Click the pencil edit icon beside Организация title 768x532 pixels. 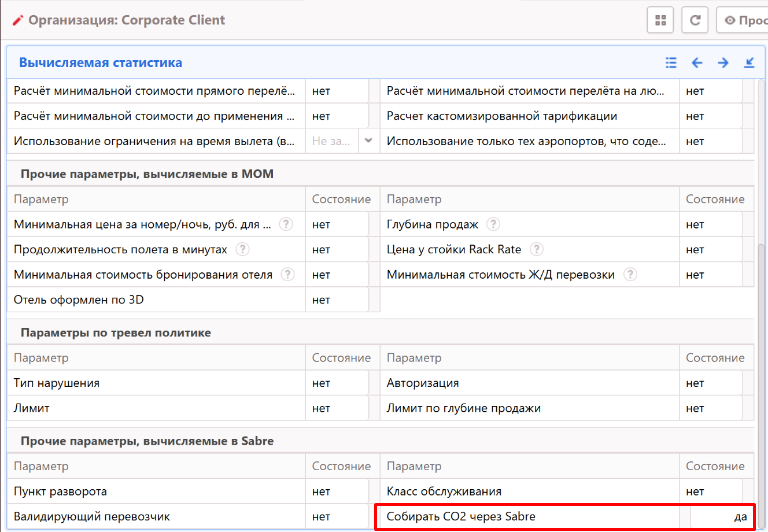coord(18,20)
